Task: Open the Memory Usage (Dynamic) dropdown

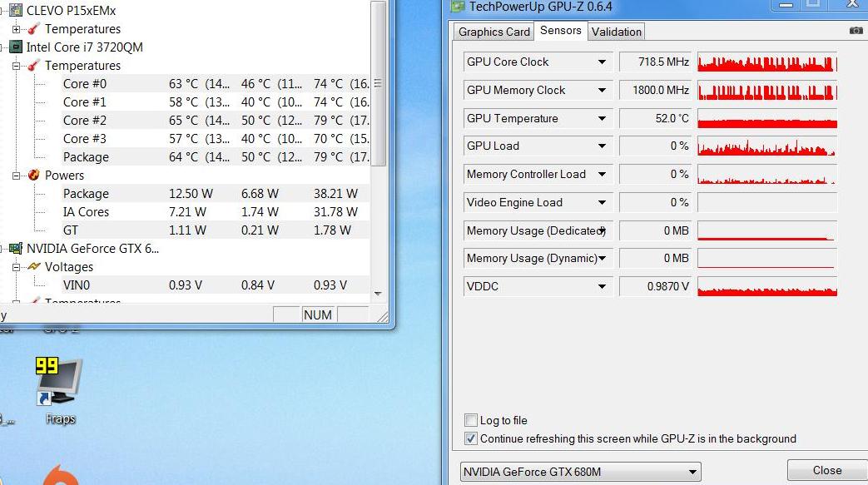Action: [602, 258]
